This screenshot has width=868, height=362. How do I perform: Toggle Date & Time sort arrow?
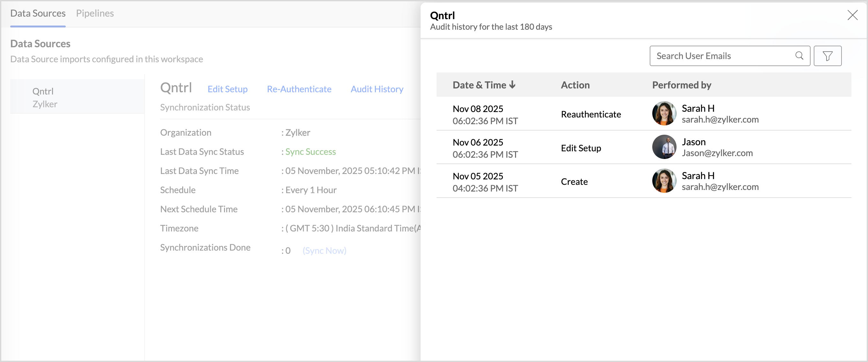(x=512, y=85)
